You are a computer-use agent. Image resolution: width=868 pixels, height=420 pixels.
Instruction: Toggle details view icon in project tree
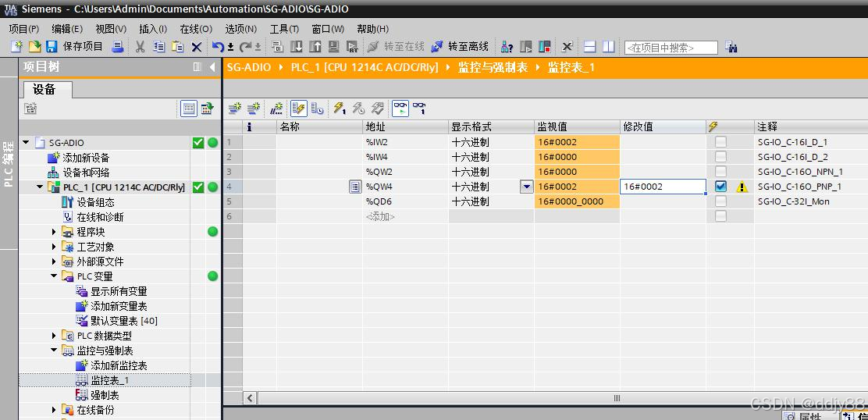(190, 109)
